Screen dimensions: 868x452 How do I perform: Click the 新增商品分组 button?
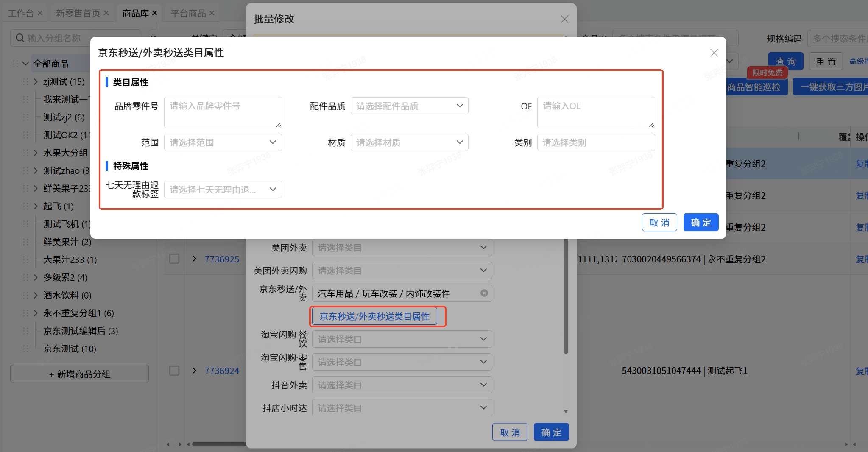79,374
